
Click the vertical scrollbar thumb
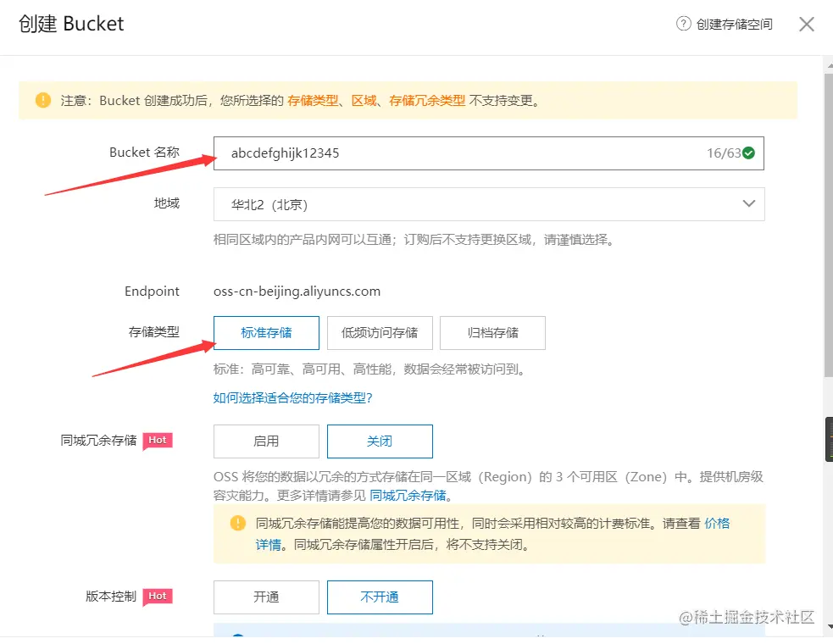click(829, 226)
